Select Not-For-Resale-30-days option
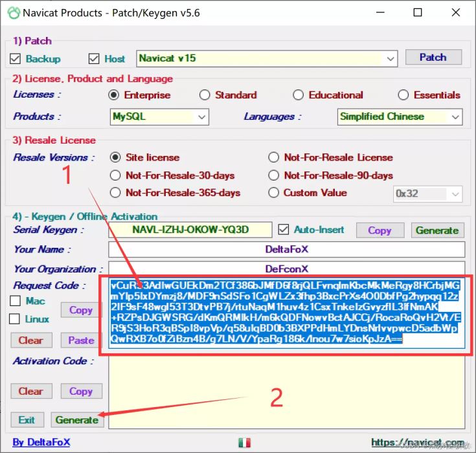Screen dimensions: 476x453 coord(115,175)
